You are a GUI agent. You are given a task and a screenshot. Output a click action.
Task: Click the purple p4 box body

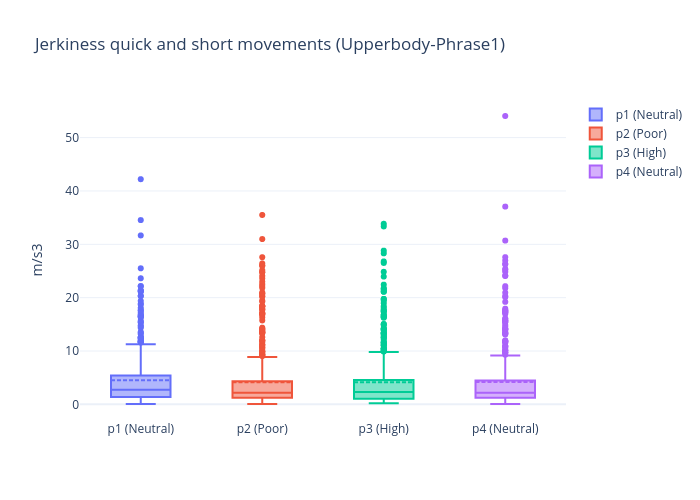tap(505, 389)
